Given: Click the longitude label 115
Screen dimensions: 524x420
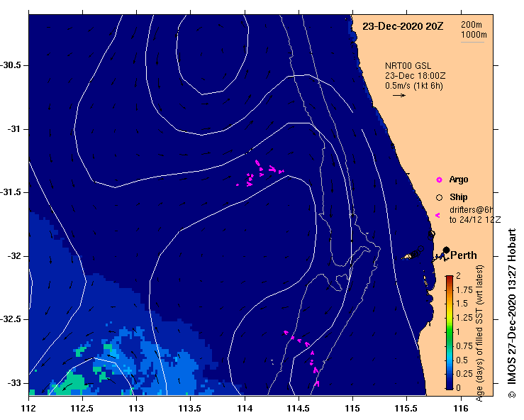Looking at the screenshot, I should pos(352,409).
